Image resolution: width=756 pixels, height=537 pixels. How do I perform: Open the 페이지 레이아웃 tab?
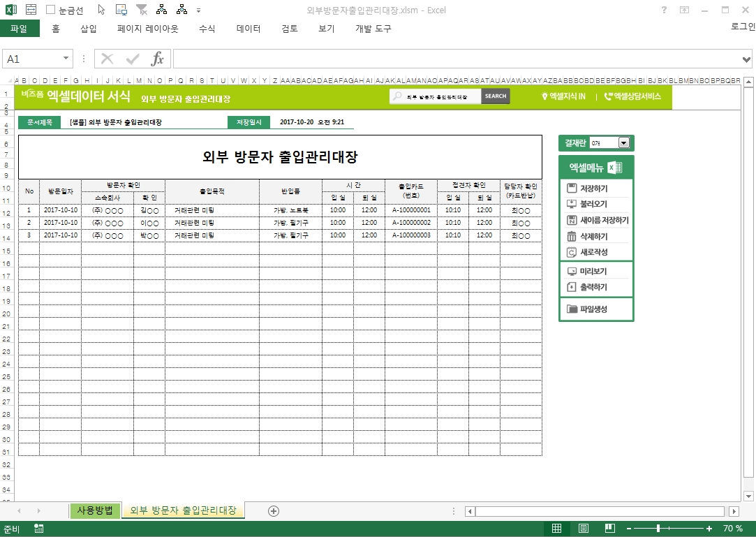pyautogui.click(x=147, y=29)
